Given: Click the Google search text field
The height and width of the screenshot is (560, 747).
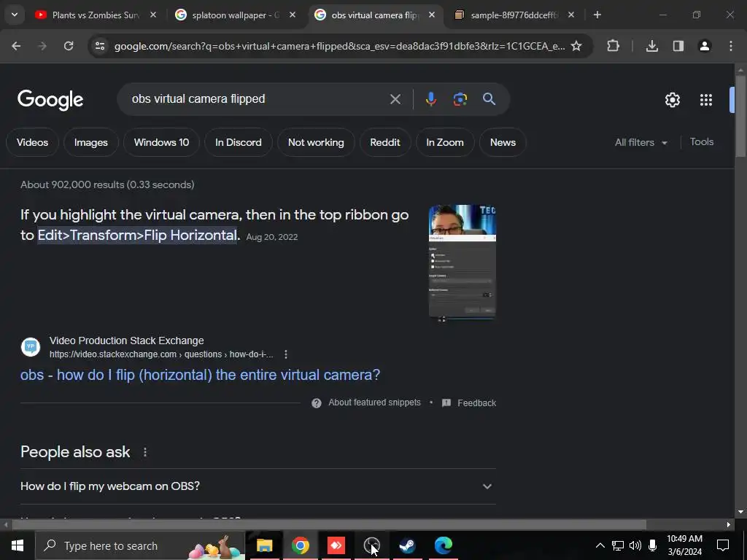Looking at the screenshot, I should coord(252,99).
